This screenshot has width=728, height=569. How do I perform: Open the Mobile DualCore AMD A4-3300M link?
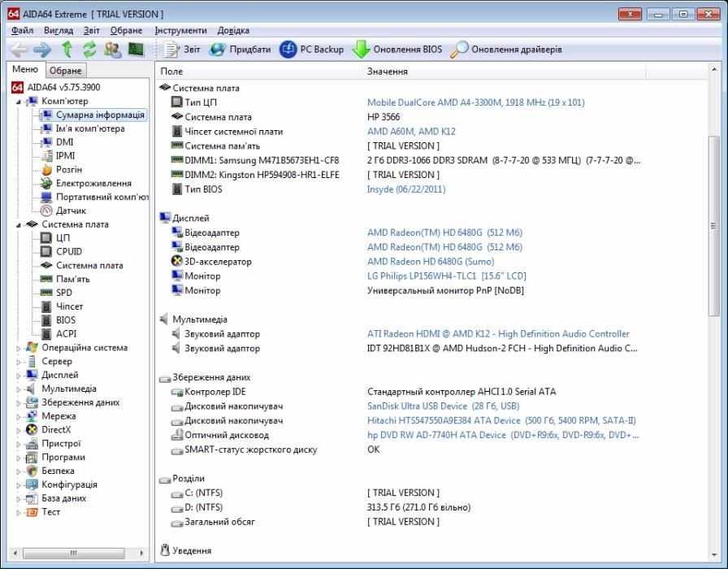475,102
